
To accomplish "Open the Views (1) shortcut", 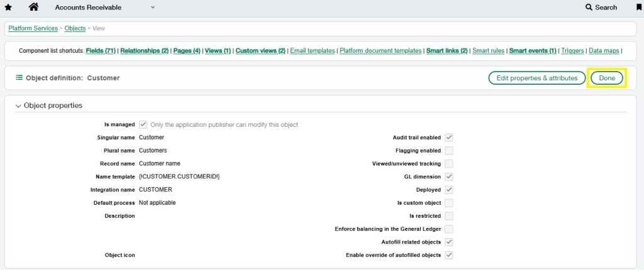I will click(x=218, y=51).
